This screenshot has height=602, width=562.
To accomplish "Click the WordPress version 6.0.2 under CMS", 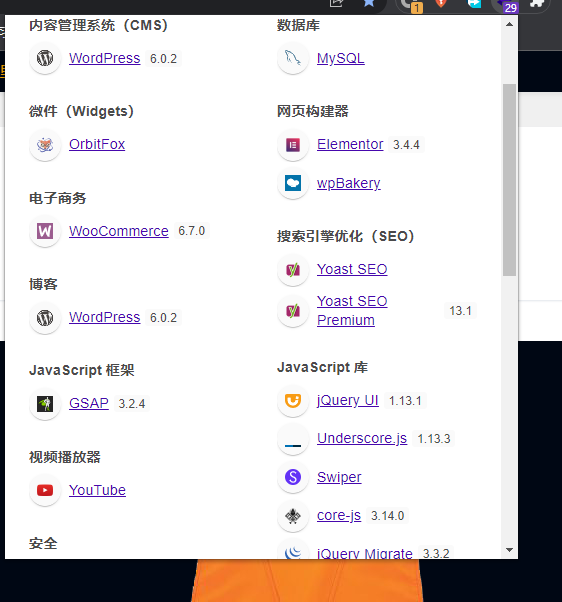I will pos(163,59).
